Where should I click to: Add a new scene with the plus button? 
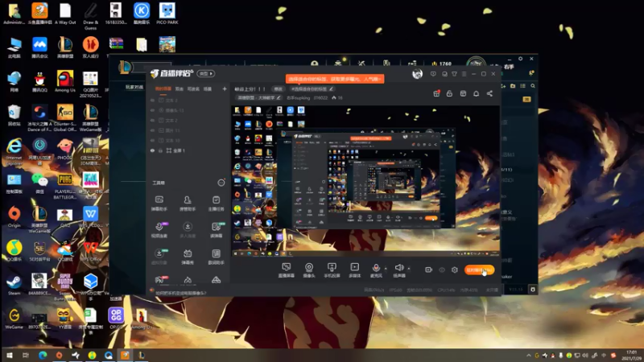(225, 88)
